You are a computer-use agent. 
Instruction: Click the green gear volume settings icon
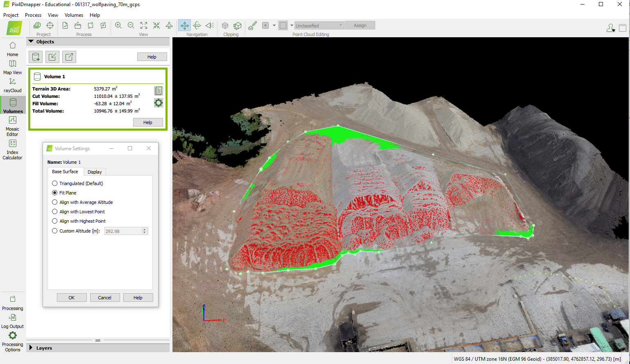[x=159, y=103]
